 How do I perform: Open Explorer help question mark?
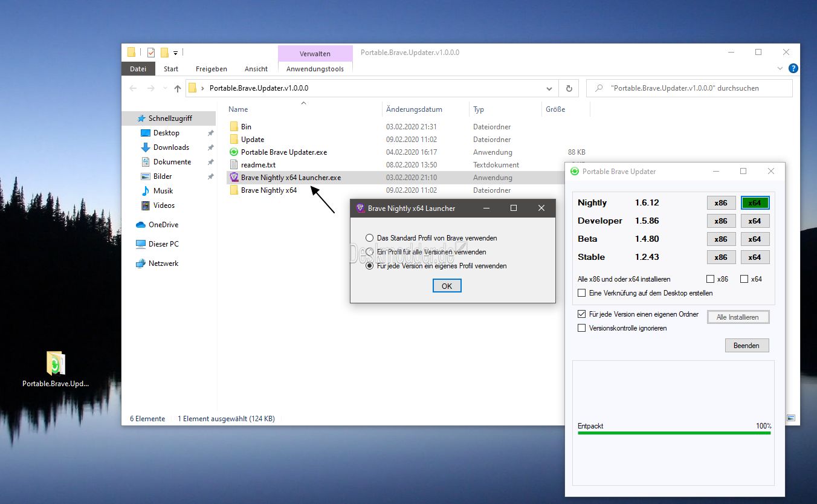click(793, 69)
